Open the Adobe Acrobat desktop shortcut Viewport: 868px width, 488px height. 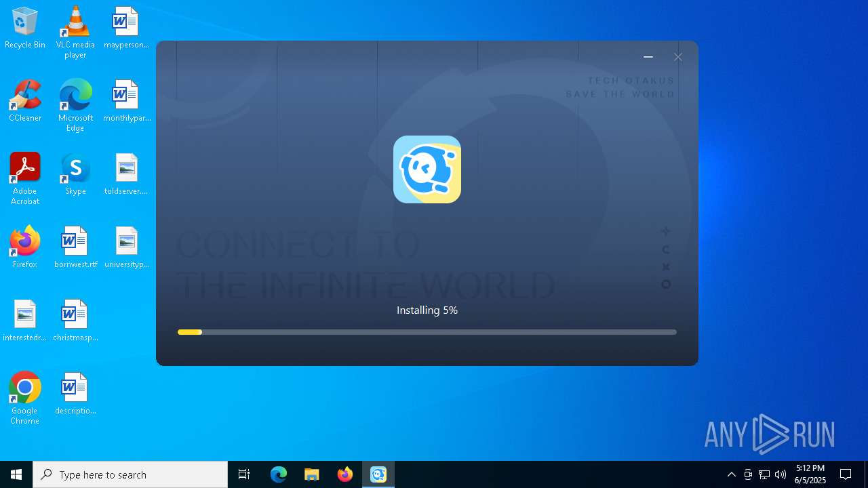(x=25, y=178)
